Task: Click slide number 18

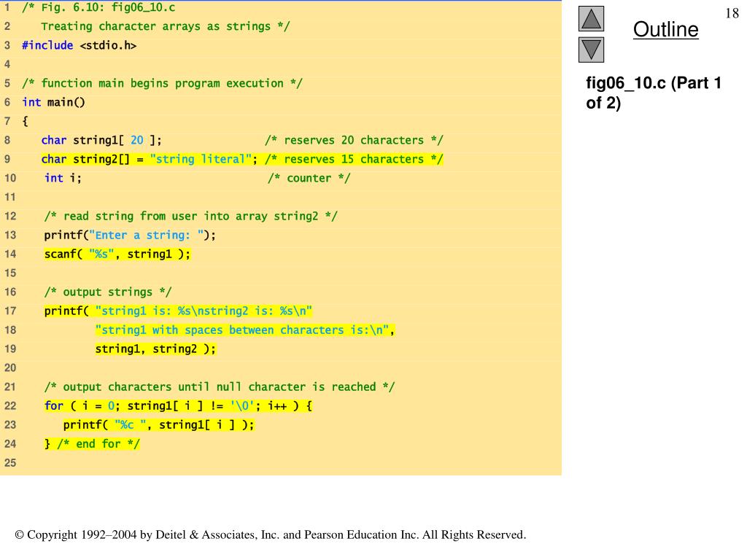Action: click(x=732, y=13)
